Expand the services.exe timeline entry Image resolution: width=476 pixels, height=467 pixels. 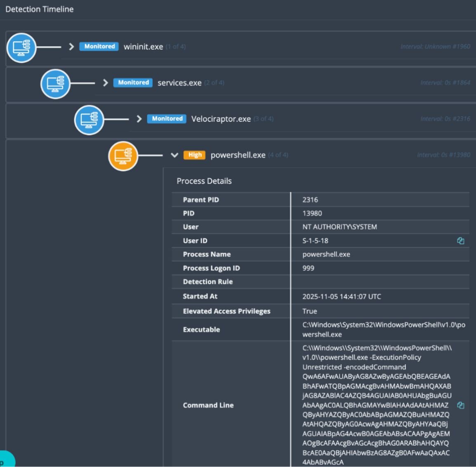(x=105, y=83)
